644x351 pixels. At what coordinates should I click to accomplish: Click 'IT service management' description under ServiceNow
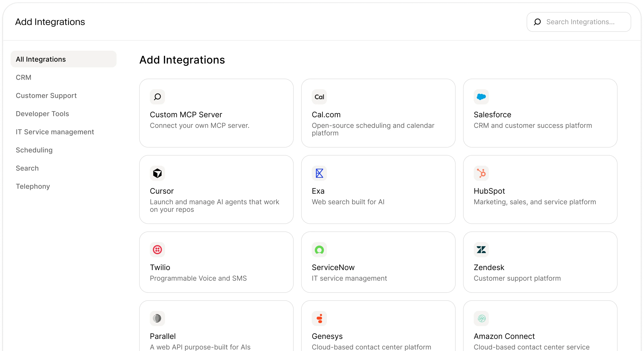pyautogui.click(x=349, y=278)
